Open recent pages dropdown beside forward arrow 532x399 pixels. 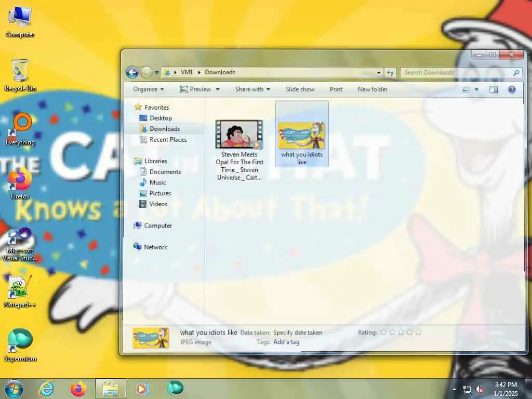[x=156, y=73]
